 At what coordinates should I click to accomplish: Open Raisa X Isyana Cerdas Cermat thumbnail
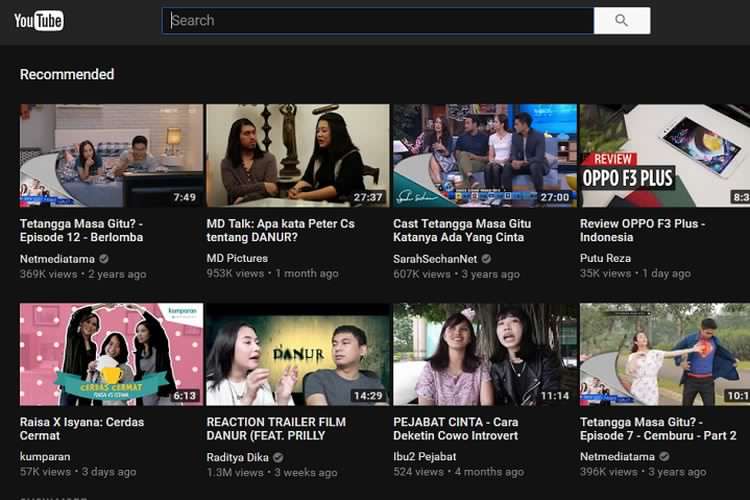point(111,354)
